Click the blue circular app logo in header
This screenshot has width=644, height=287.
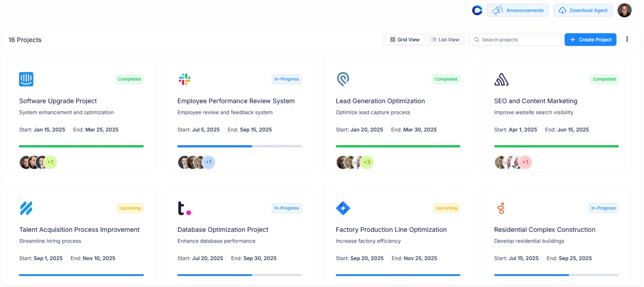point(477,10)
